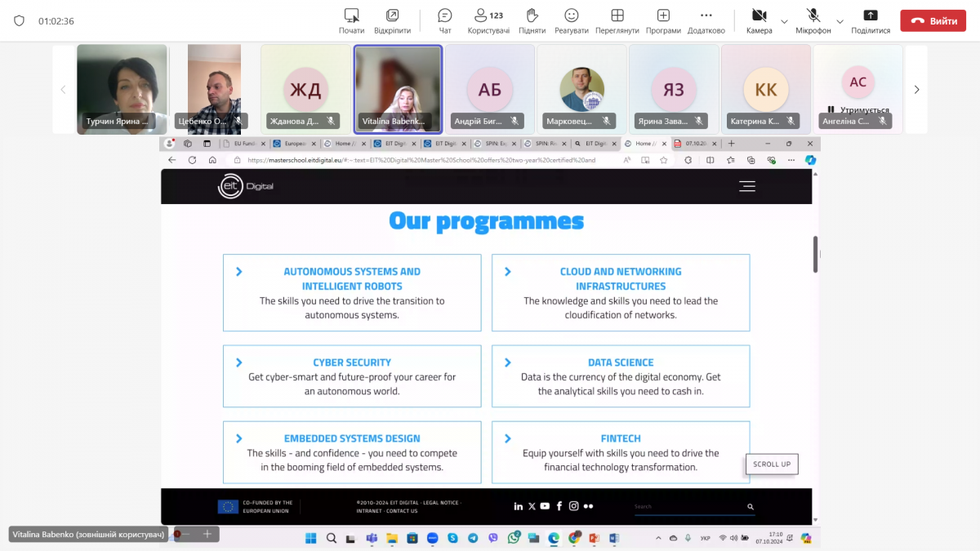
Task: Share screen with the Поділитися button
Action: click(x=871, y=21)
